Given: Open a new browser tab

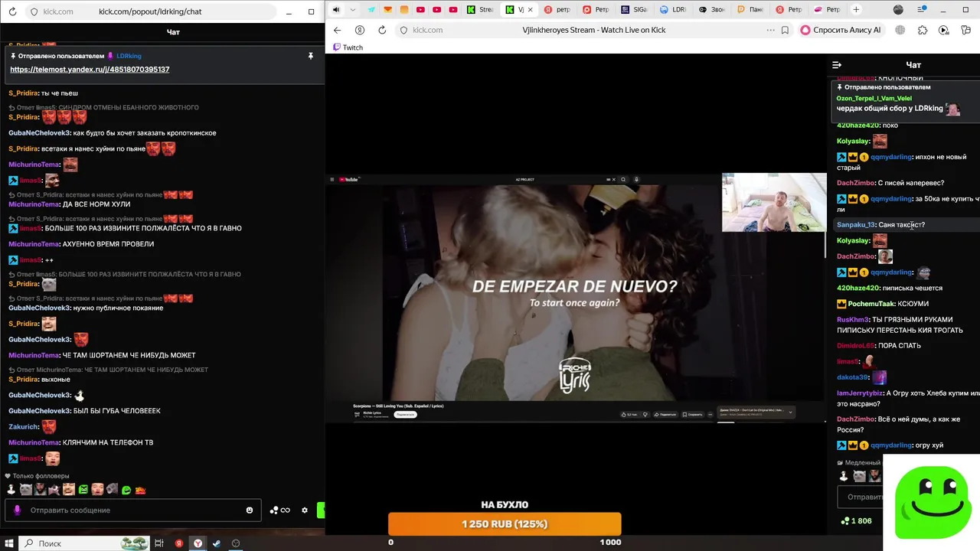Looking at the screenshot, I should pyautogui.click(x=856, y=10).
